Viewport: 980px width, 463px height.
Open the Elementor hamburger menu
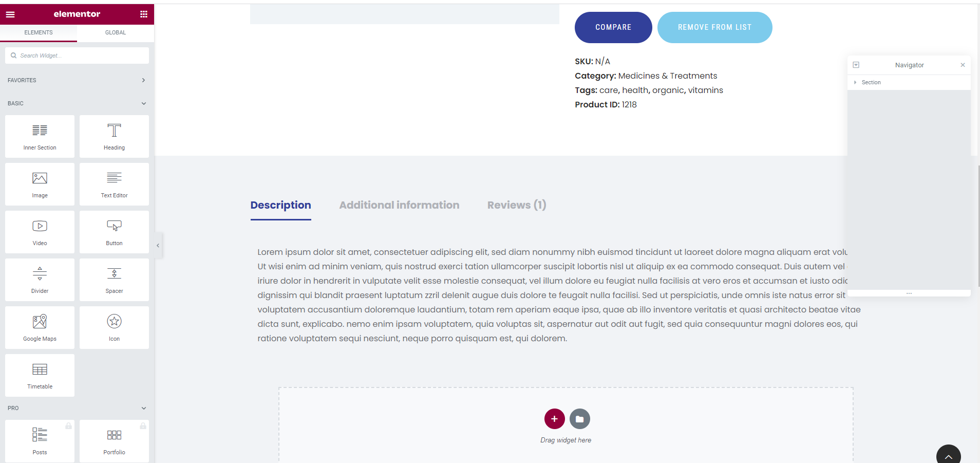click(10, 14)
